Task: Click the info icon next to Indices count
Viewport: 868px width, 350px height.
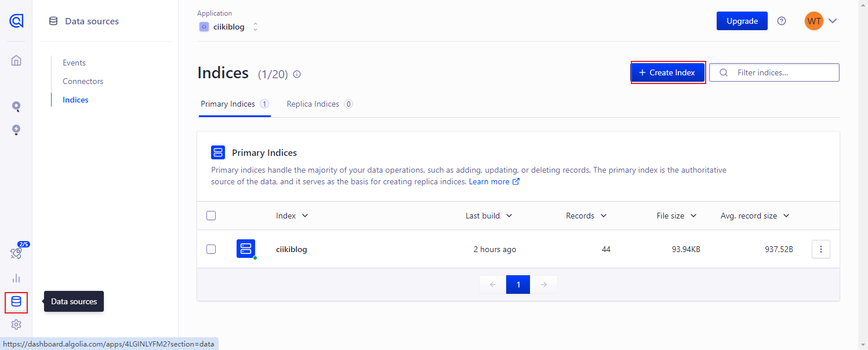Action: 297,74
